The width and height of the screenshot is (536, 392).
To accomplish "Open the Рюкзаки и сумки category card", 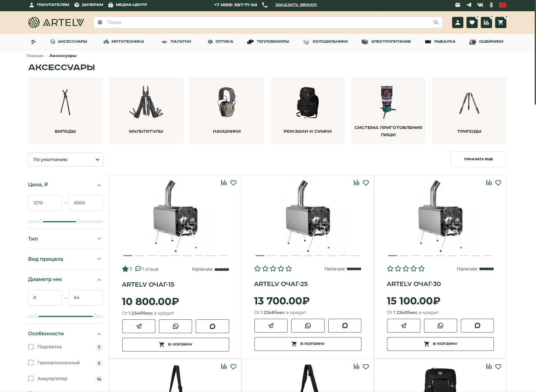I will [x=307, y=111].
